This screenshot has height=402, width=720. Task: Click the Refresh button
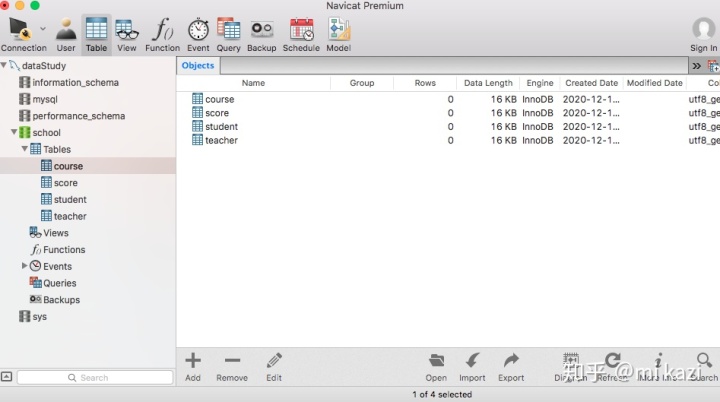tap(612, 367)
